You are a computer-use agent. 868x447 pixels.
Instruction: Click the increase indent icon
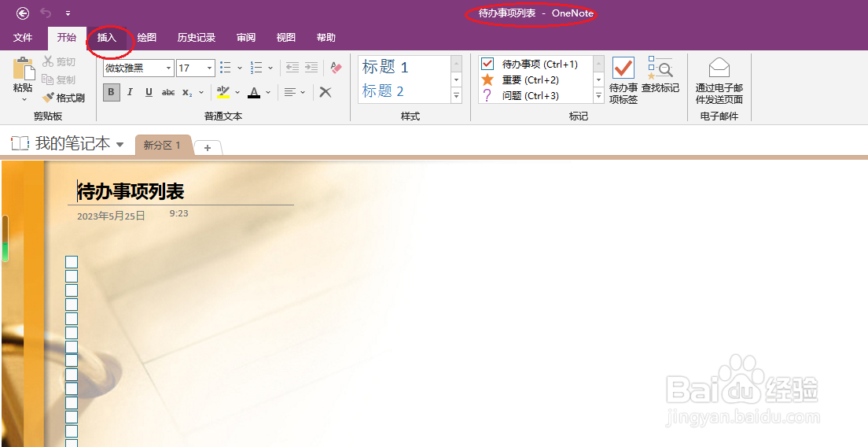311,68
